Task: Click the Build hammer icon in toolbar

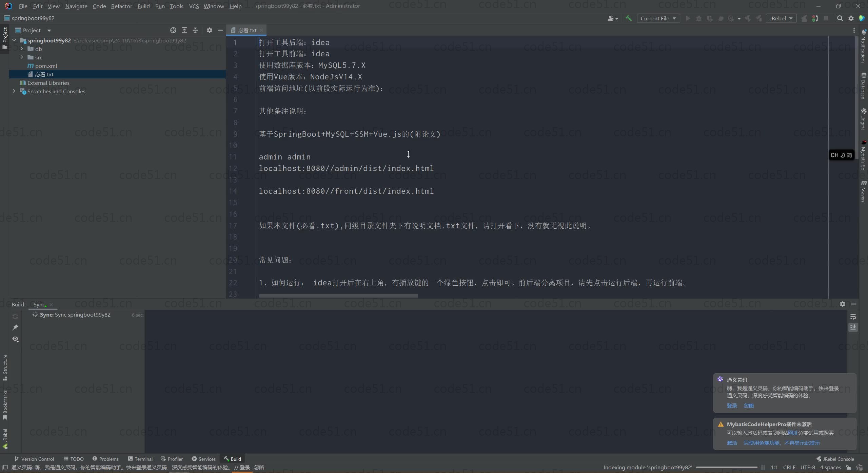Action: click(629, 18)
